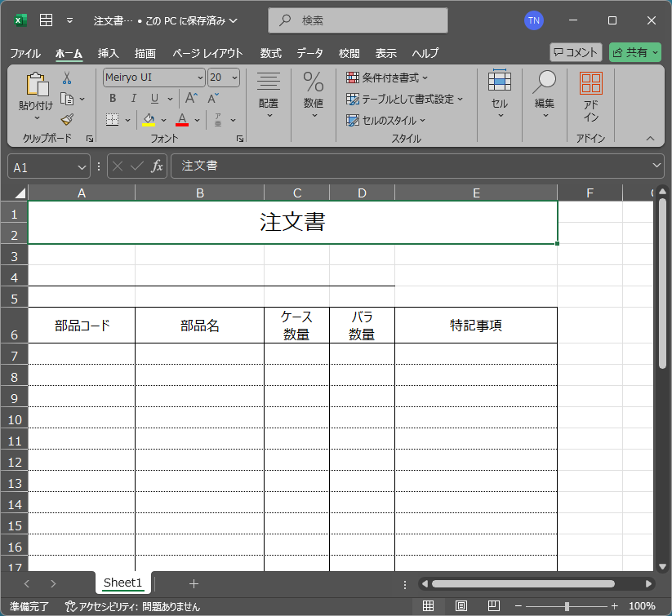Viewport: 672px width, 616px height.
Task: Open the Clipboard group dialog launcher
Action: click(90, 139)
